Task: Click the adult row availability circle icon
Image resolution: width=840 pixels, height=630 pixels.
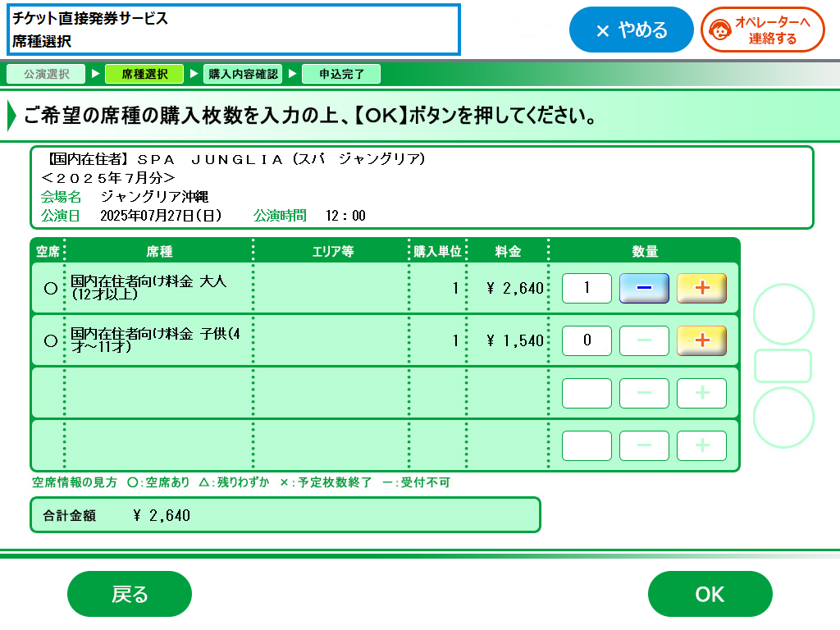Action: point(51,288)
